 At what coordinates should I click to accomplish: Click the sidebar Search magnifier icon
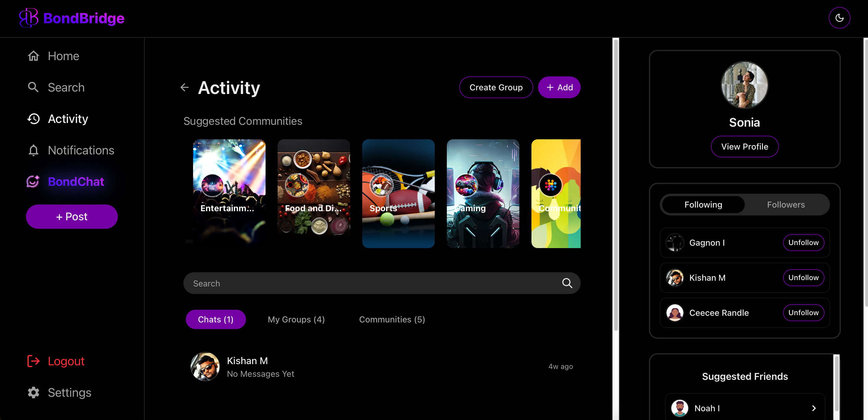pyautogui.click(x=33, y=87)
